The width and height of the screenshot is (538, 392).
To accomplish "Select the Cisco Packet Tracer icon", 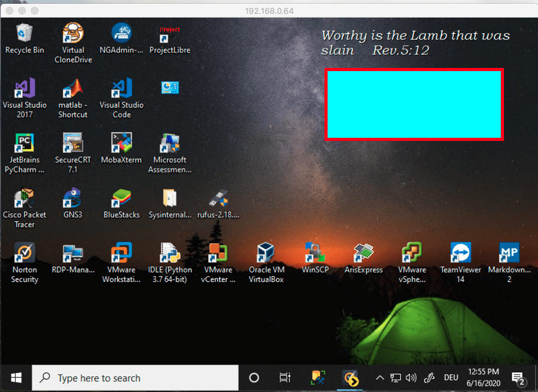I will (x=25, y=199).
